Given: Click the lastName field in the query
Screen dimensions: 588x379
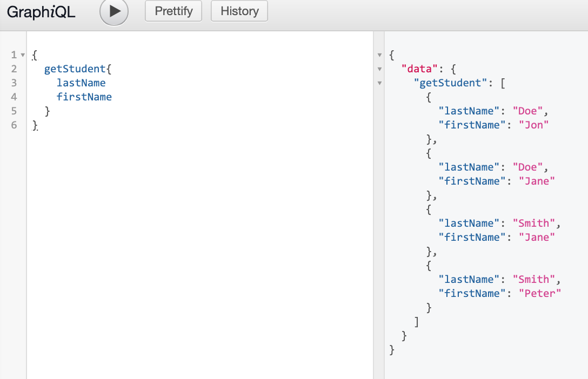Looking at the screenshot, I should click(81, 83).
